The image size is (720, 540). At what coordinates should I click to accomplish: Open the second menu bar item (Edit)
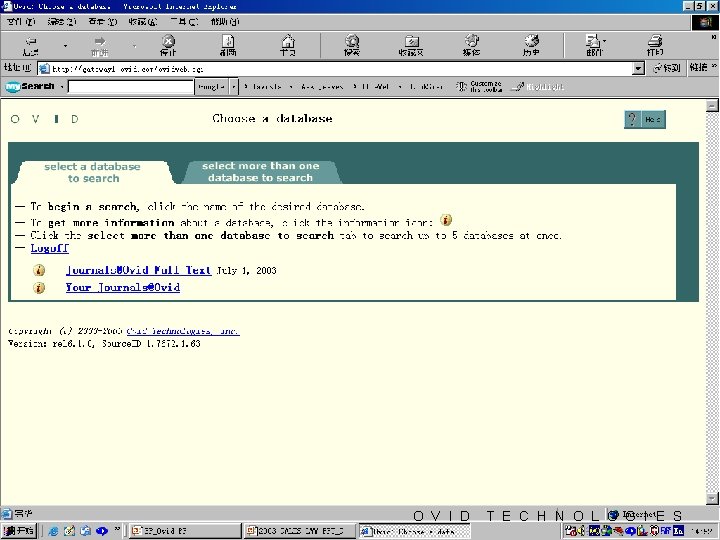[62, 22]
